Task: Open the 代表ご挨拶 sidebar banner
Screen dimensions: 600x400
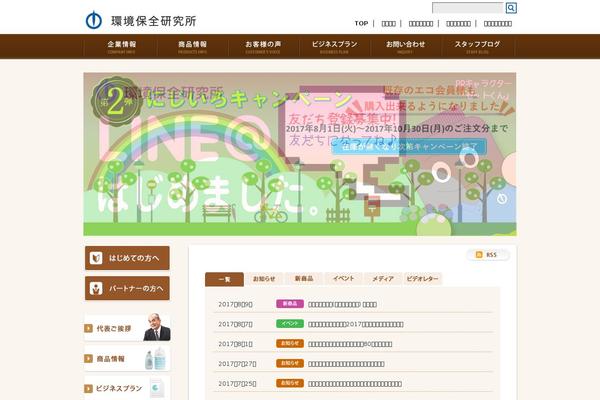Action: [x=127, y=328]
